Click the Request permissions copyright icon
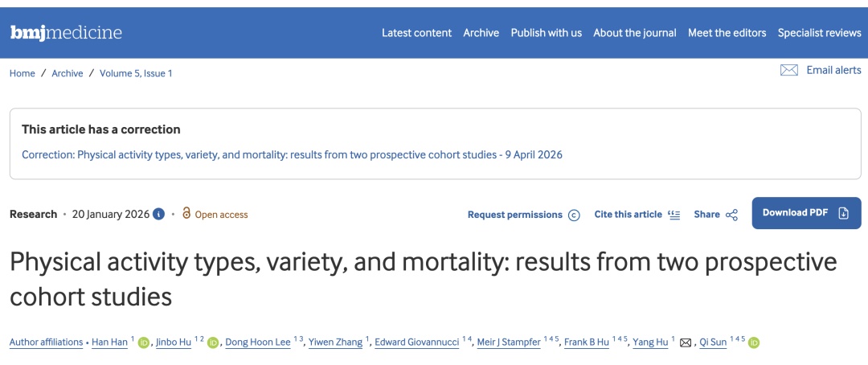 tap(574, 215)
